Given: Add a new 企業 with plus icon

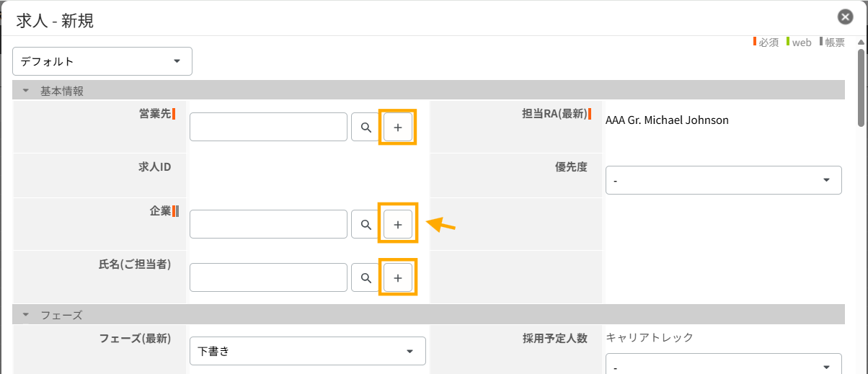Looking at the screenshot, I should pyautogui.click(x=398, y=225).
